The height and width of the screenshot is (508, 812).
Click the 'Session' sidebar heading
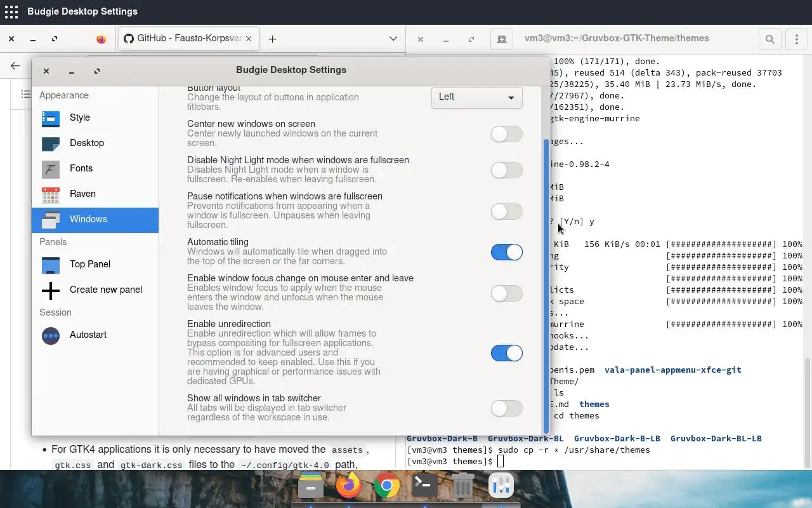point(55,312)
